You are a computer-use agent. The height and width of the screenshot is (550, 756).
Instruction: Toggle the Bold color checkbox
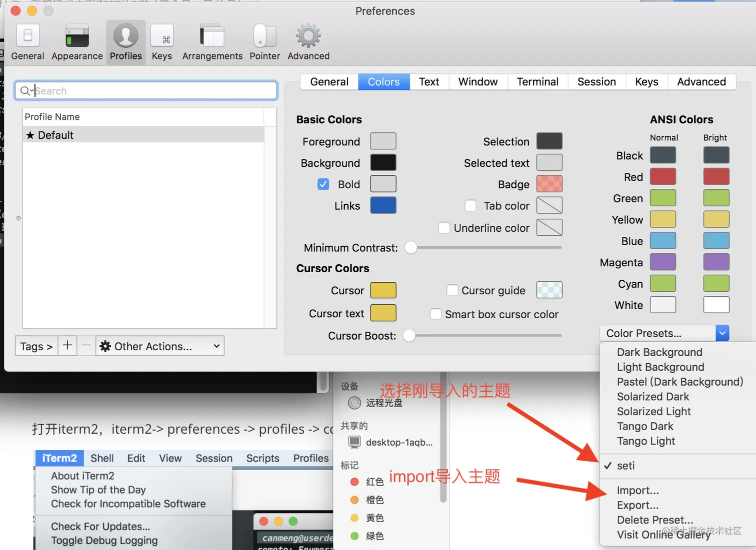(323, 184)
